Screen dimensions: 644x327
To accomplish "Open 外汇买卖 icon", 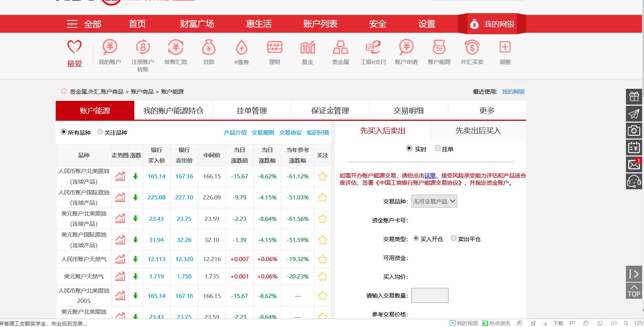I will [x=472, y=47].
